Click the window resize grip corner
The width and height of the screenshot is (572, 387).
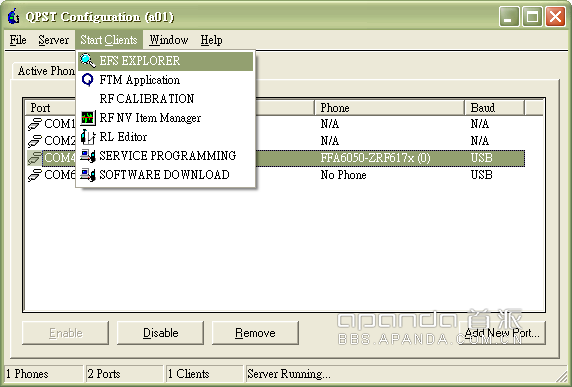(562, 376)
